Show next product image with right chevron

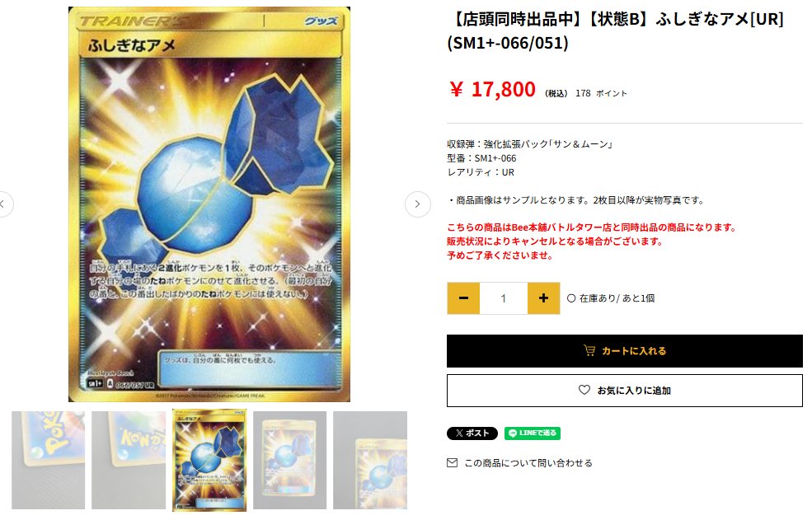click(x=417, y=204)
